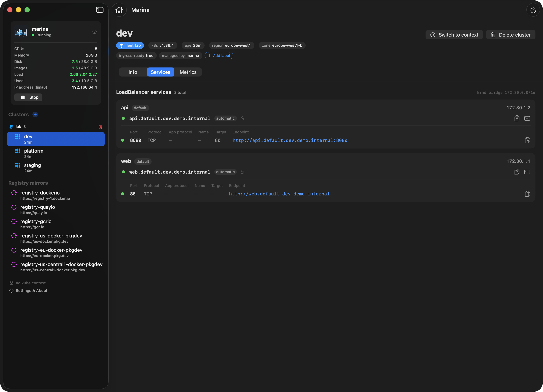The image size is (543, 392).
Task: Select registry-us-docker-pkgdev mirror entry
Action: [56, 238]
